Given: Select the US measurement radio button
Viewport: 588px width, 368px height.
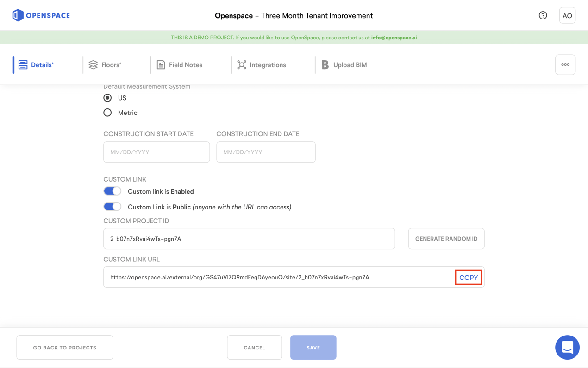Looking at the screenshot, I should [x=107, y=98].
